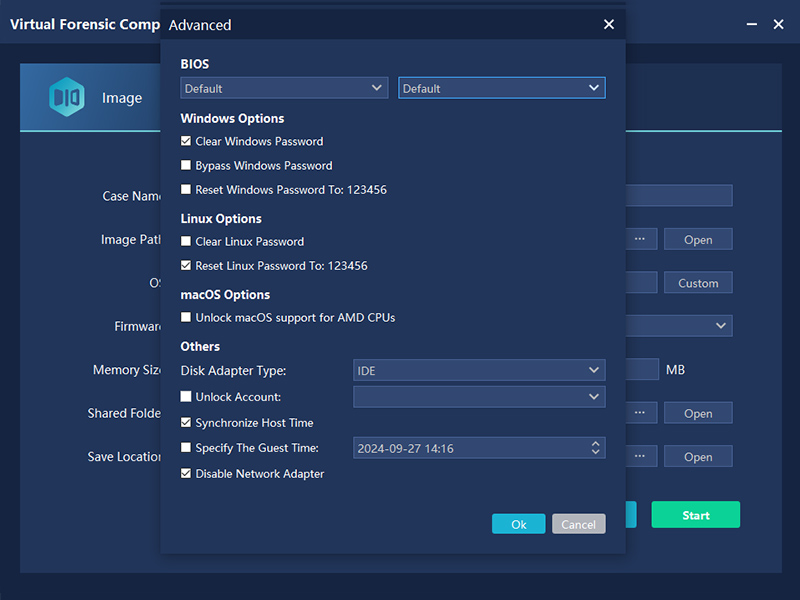Check Specify The Guest Time
This screenshot has height=600, width=800.
point(186,448)
